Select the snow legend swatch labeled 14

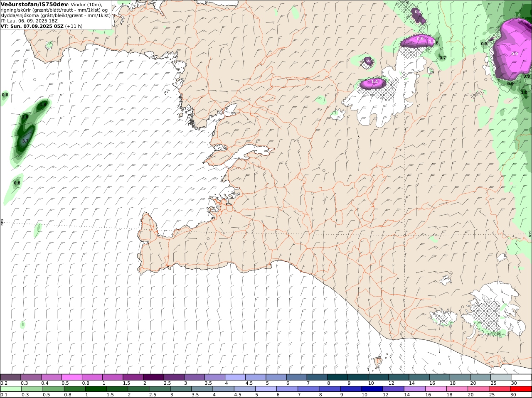click(x=419, y=377)
